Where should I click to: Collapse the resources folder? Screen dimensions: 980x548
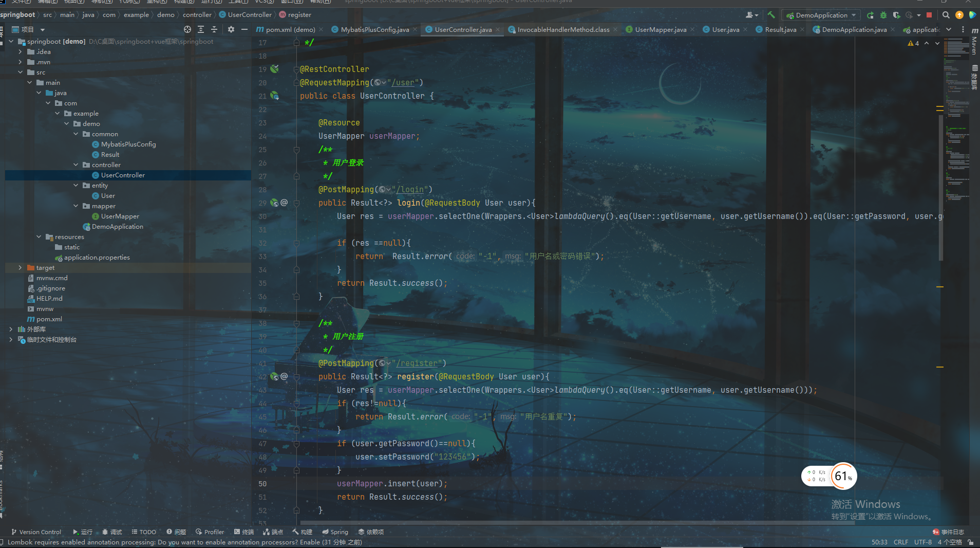click(39, 236)
